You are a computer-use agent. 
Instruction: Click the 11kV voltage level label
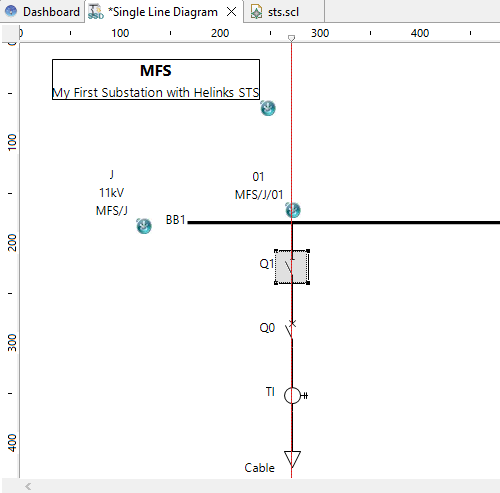click(112, 193)
